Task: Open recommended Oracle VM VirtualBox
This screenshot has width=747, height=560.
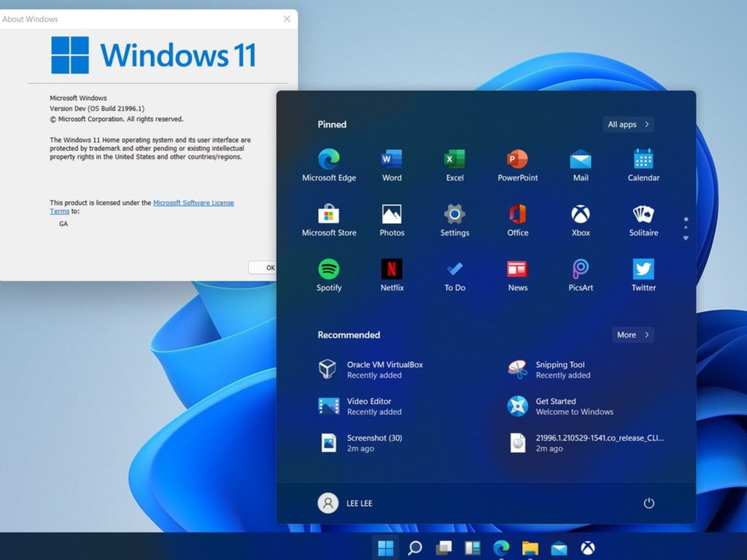Action: coord(371,370)
